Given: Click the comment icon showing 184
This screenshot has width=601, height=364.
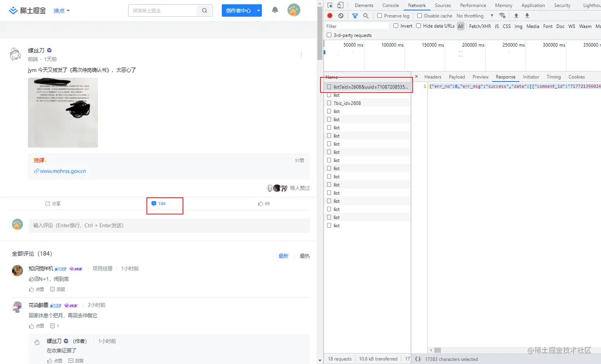Looking at the screenshot, I should (159, 203).
